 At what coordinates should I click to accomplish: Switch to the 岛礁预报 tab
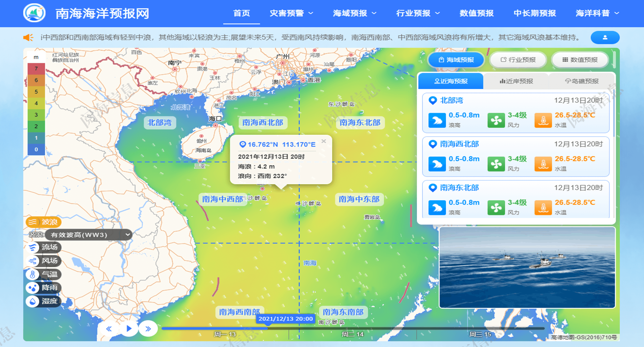583,81
